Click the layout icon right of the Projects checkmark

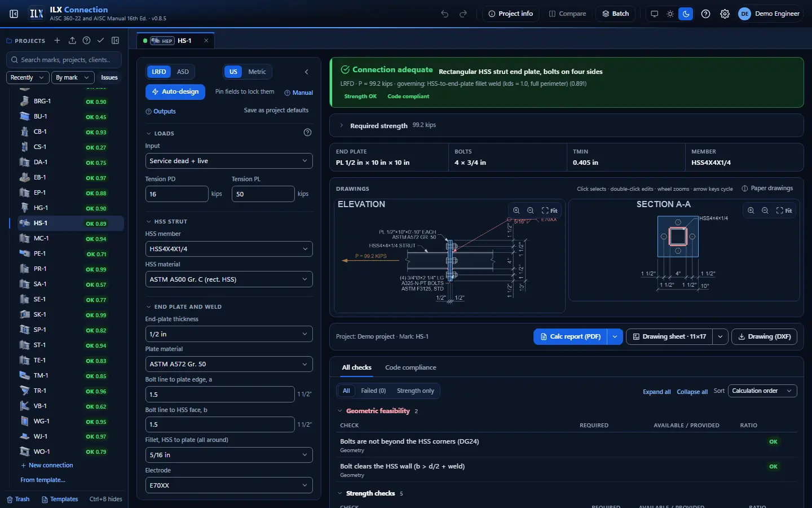point(116,41)
